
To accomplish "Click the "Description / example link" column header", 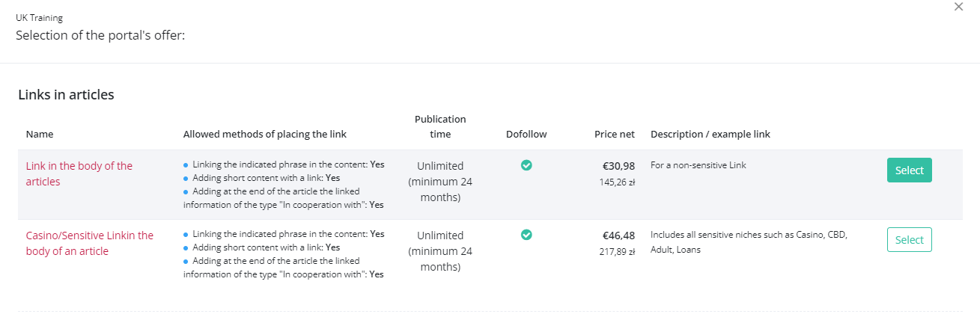I will (710, 135).
